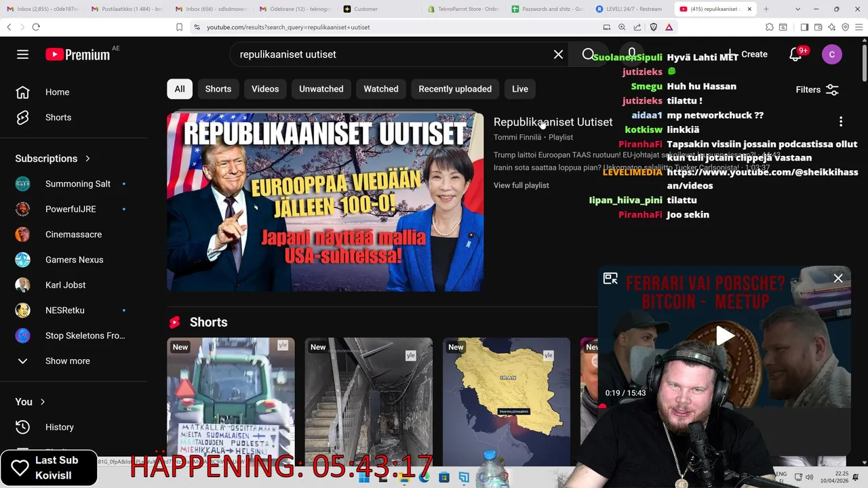
Task: Go back in browser history
Action: (9, 27)
